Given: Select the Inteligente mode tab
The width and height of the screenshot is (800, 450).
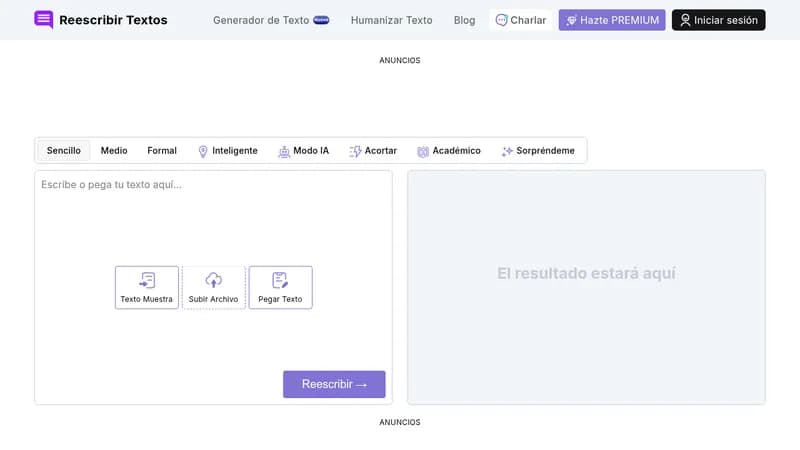Looking at the screenshot, I should pyautogui.click(x=228, y=151).
